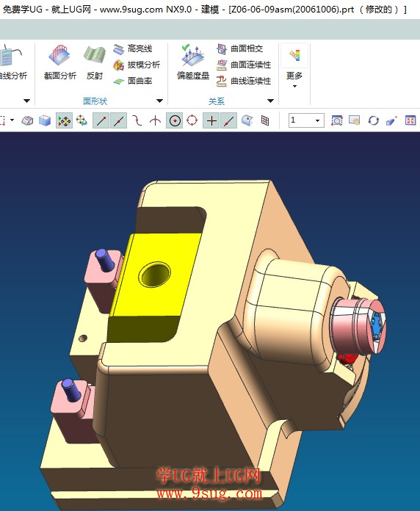The width and height of the screenshot is (420, 511).
Task: Toggle the existing point snap (plus) option
Action: click(x=211, y=120)
